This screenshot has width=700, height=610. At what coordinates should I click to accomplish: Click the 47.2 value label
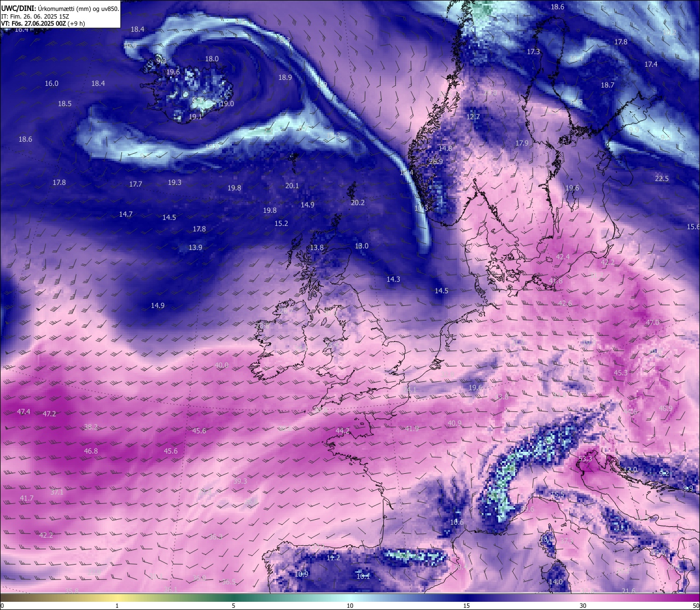[49, 414]
